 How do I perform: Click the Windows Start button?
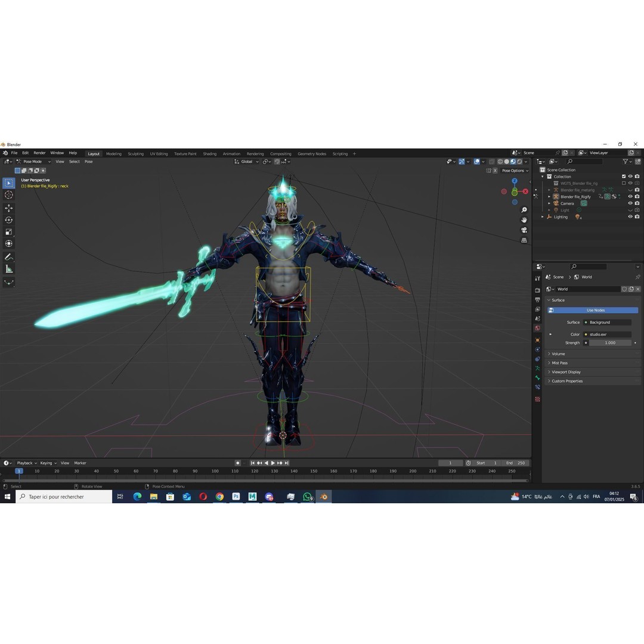[7, 497]
